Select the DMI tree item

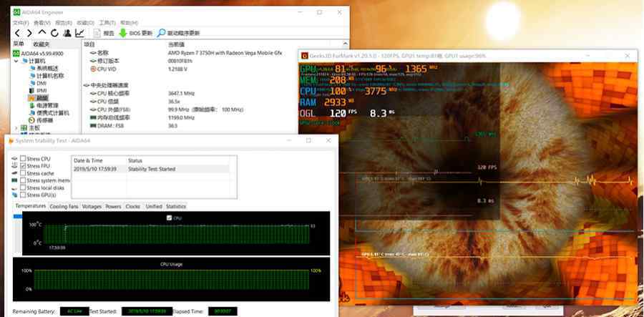click(42, 83)
